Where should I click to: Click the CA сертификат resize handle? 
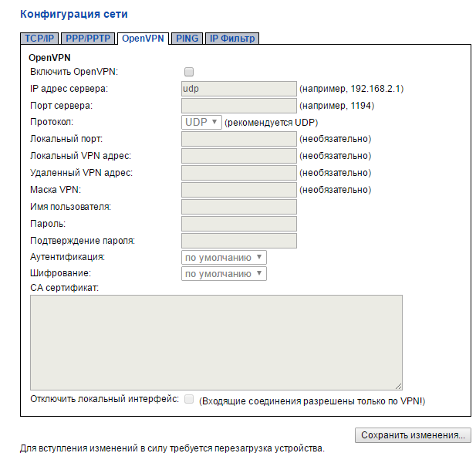coord(399,386)
